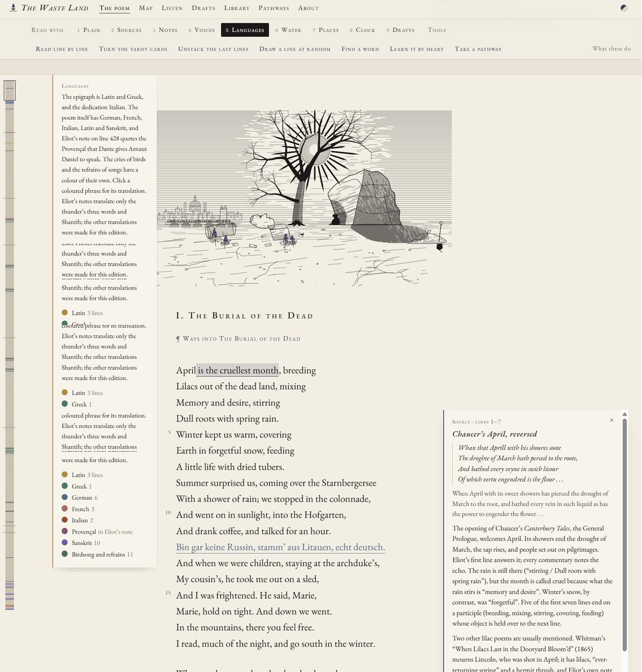
Task: Click the minimap viewport box at top
Action: point(10,91)
